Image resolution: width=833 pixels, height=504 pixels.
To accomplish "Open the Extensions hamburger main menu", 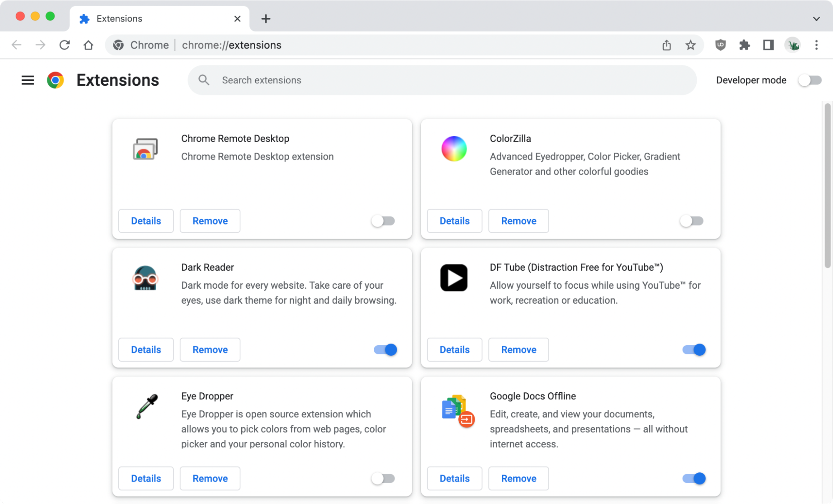I will [28, 80].
